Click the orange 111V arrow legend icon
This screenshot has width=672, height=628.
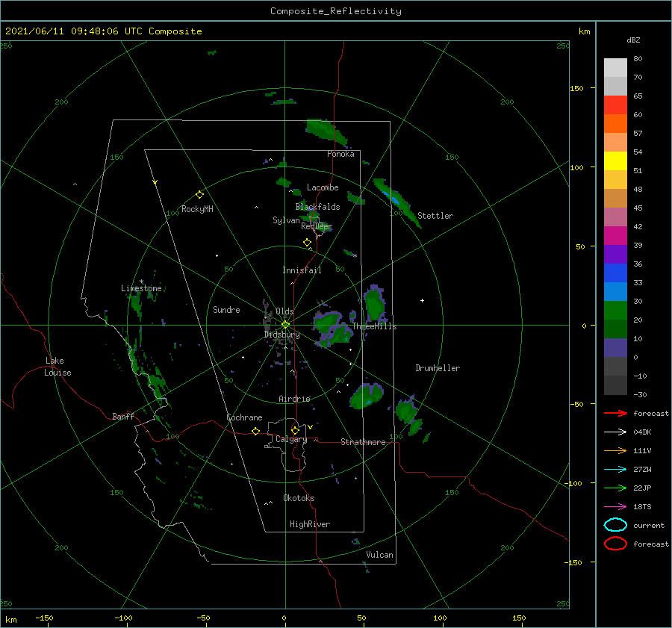click(x=615, y=450)
